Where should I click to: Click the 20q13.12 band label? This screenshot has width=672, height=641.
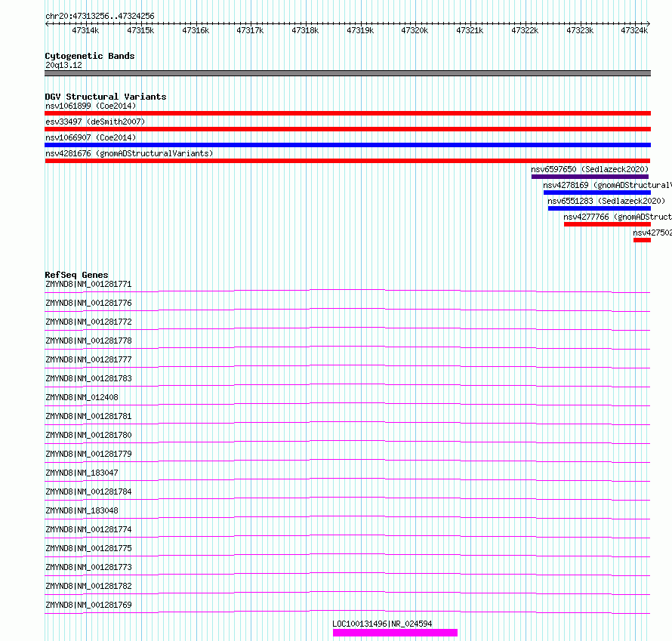point(63,65)
